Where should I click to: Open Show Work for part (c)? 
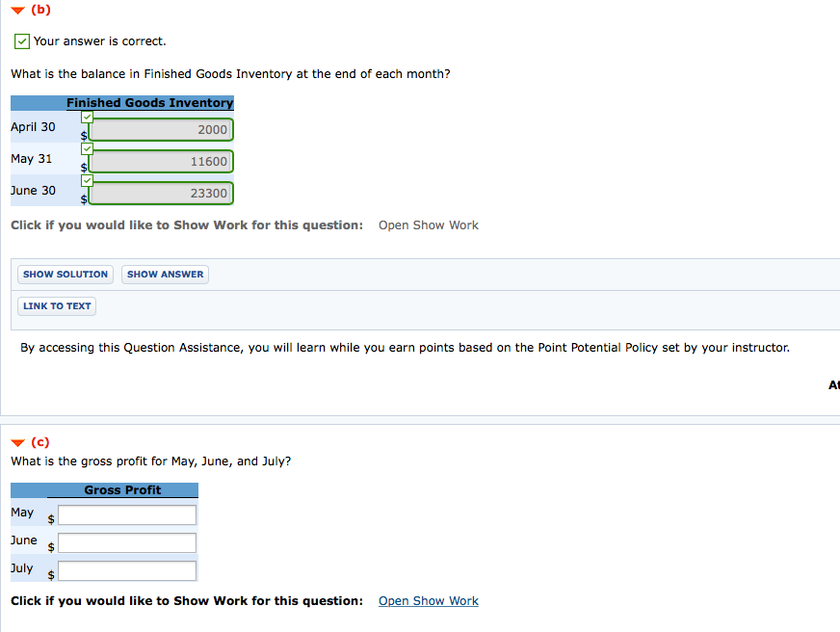coord(428,600)
